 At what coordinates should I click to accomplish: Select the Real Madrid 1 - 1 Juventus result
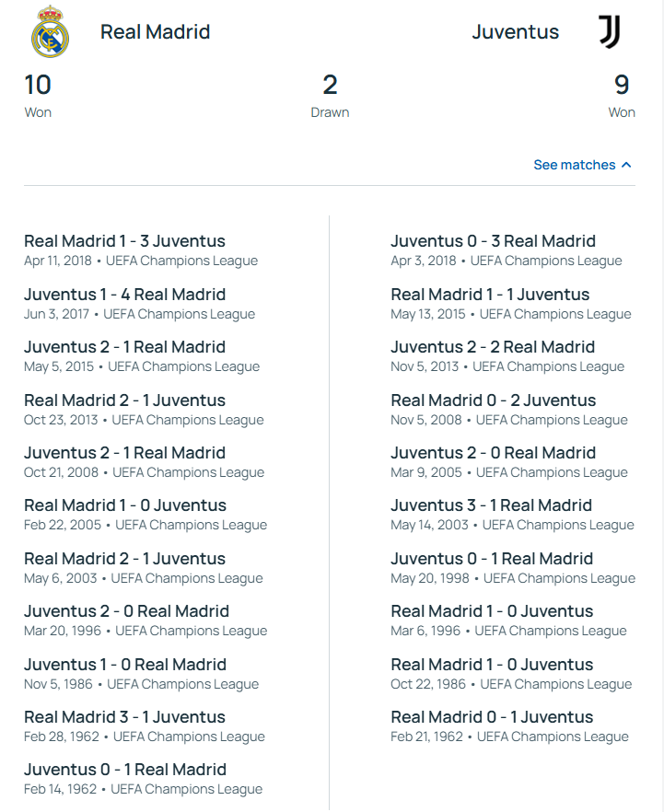[x=490, y=295]
